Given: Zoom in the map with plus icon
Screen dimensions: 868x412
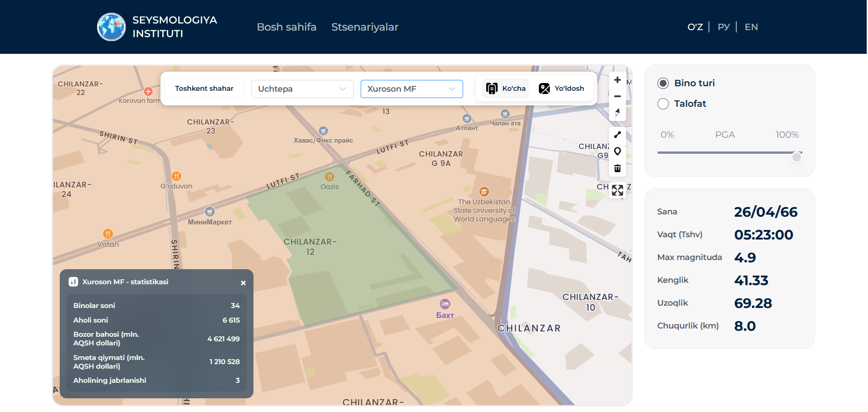Looking at the screenshot, I should click(617, 80).
